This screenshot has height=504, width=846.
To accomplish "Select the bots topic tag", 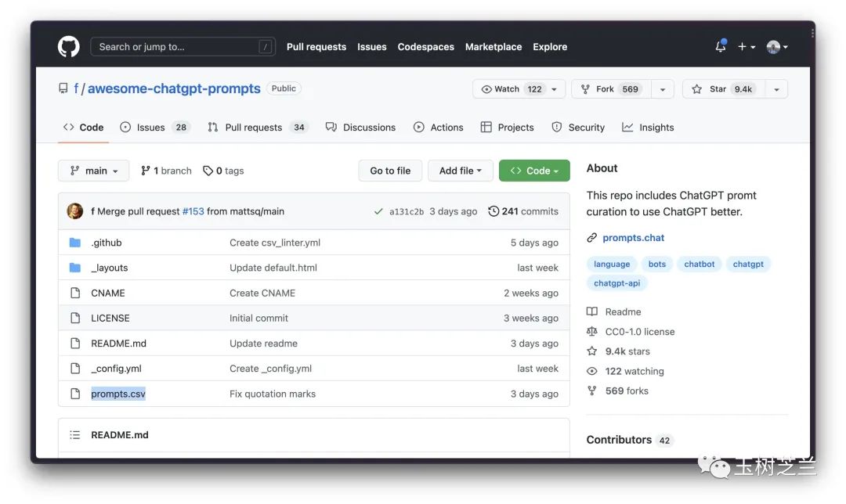I will pyautogui.click(x=656, y=264).
